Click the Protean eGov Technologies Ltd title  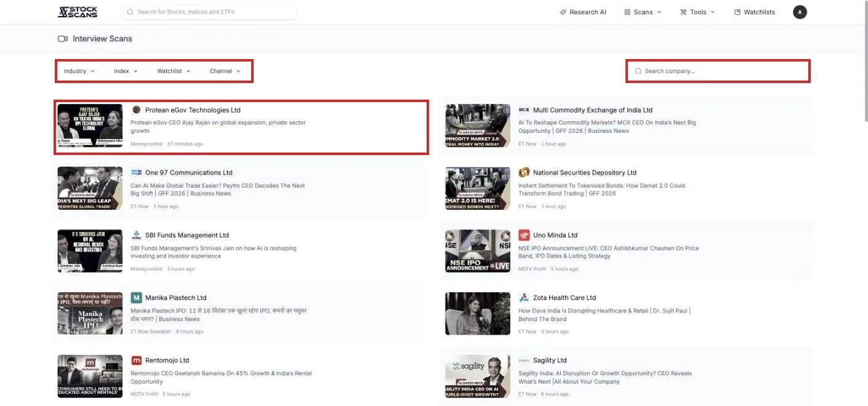point(193,110)
